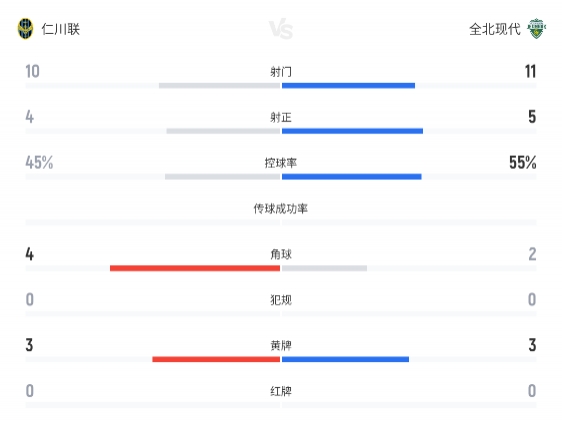Click the 传球成功率 pass accuracy label

click(x=281, y=208)
